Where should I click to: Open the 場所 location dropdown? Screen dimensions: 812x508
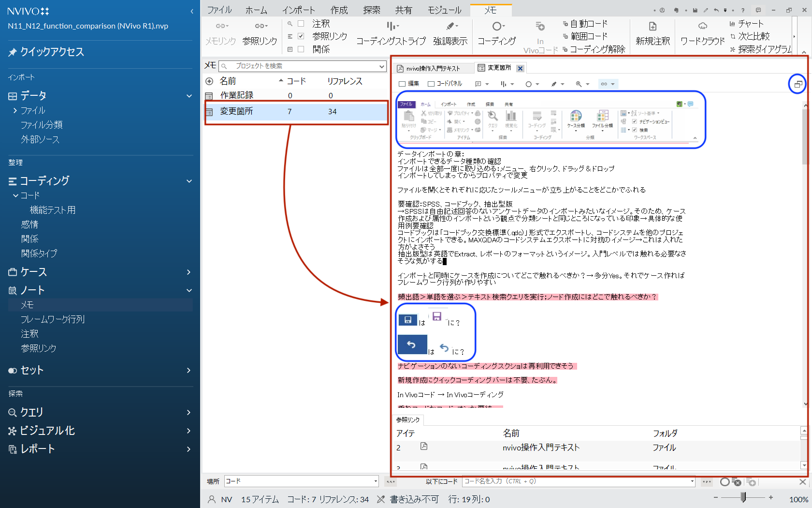pos(375,481)
